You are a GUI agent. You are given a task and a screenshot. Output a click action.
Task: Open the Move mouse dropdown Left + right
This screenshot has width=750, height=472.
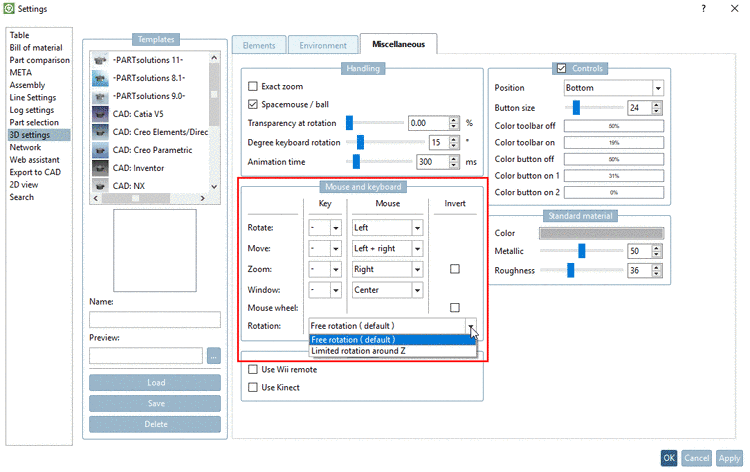387,248
